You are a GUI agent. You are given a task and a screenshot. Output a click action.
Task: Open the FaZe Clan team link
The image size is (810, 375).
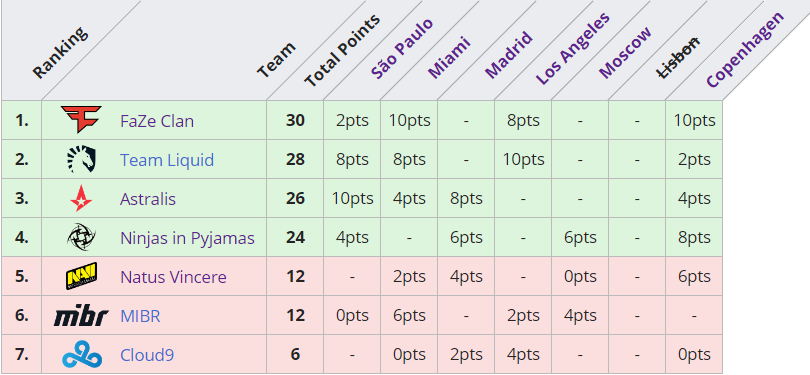pos(157,121)
